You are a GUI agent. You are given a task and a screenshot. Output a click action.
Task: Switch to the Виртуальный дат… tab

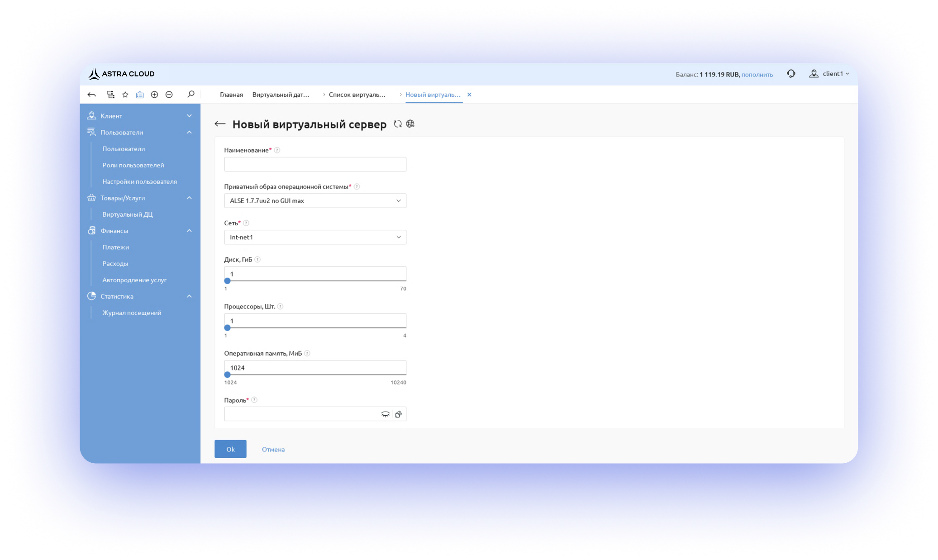click(281, 95)
